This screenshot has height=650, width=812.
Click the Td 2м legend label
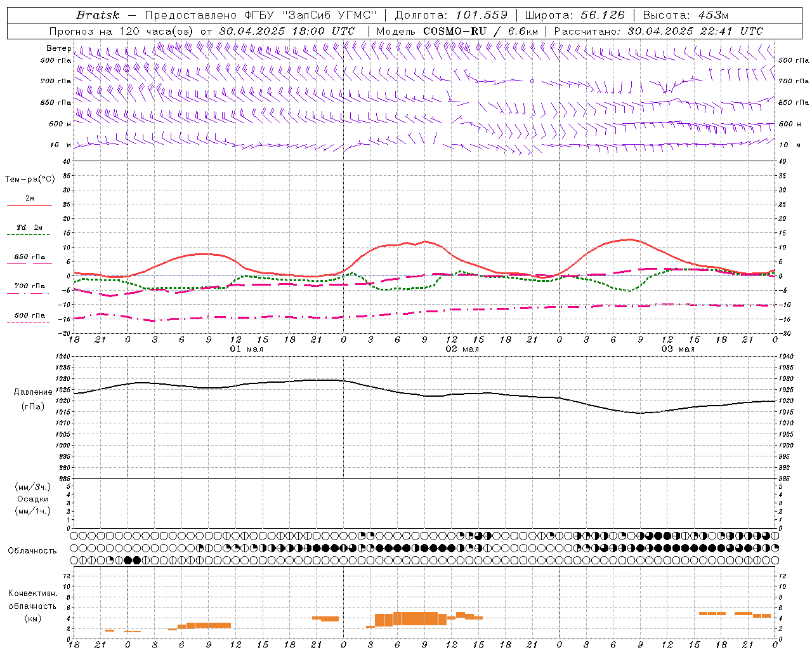coord(29,227)
